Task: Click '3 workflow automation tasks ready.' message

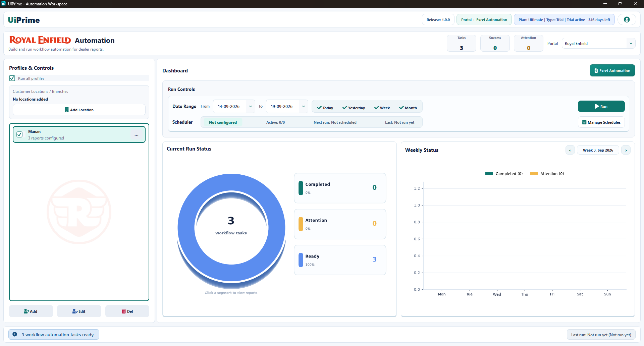Action: point(58,335)
